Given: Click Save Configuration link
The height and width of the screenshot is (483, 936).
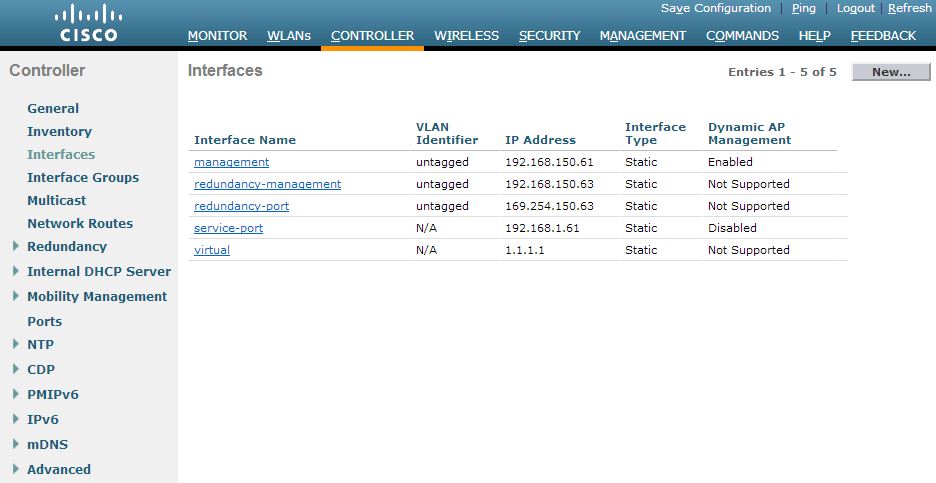Looking at the screenshot, I should 716,8.
